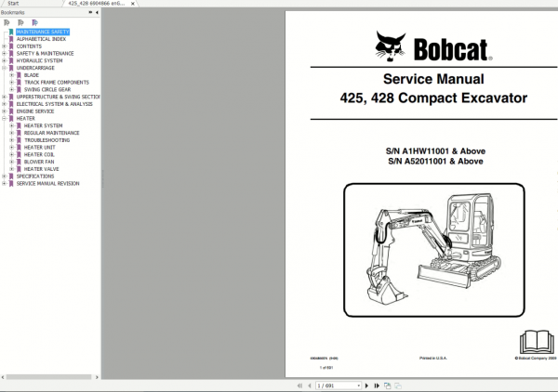Jump to the last page

(377, 385)
